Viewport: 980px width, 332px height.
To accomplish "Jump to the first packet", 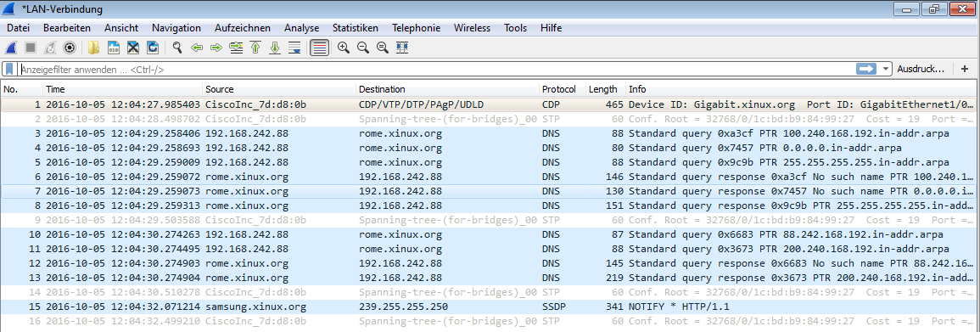I will 255,48.
